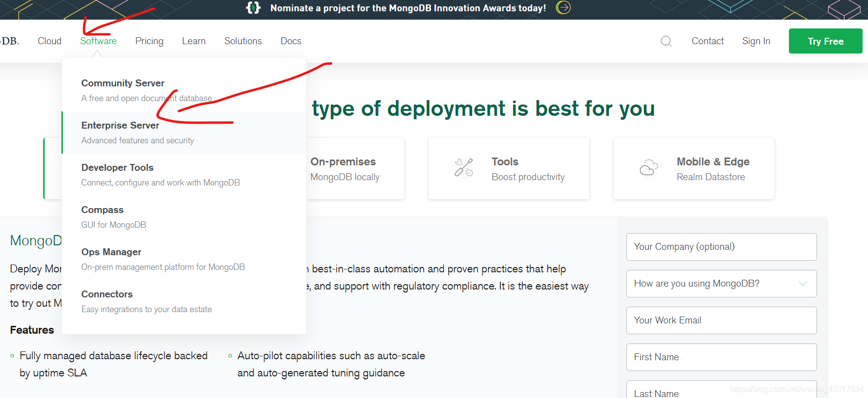Click the Contact link
This screenshot has width=868, height=398.
707,41
